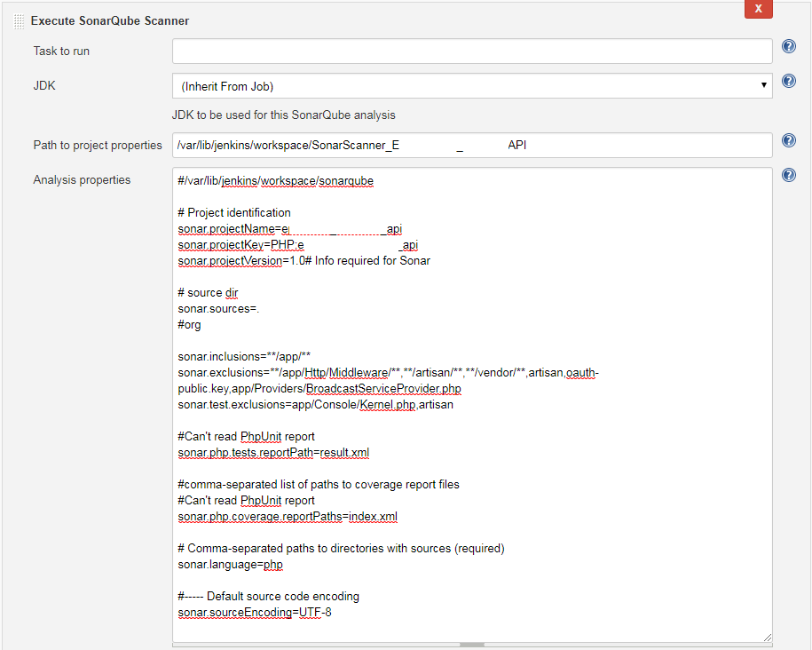Click the '# source dir' comment
Image resolution: width=812 pixels, height=650 pixels.
[208, 292]
